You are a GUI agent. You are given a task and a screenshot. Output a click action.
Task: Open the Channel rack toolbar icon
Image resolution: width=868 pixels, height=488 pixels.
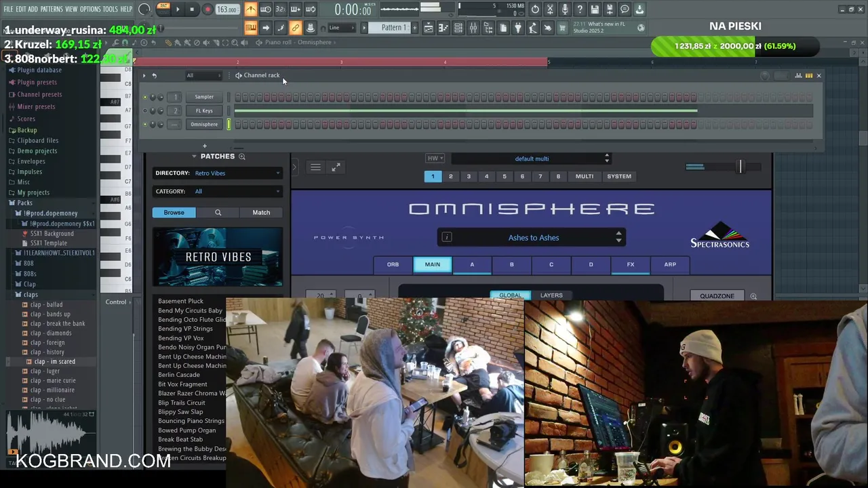click(458, 28)
